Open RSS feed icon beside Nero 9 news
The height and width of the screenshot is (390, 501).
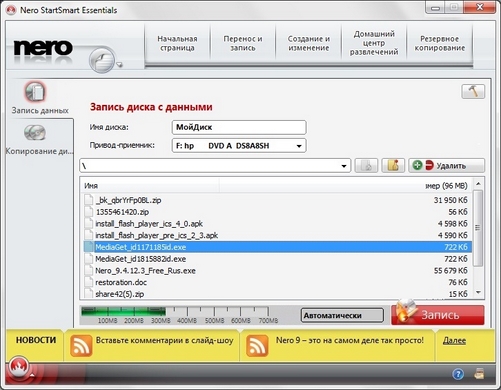click(x=257, y=346)
